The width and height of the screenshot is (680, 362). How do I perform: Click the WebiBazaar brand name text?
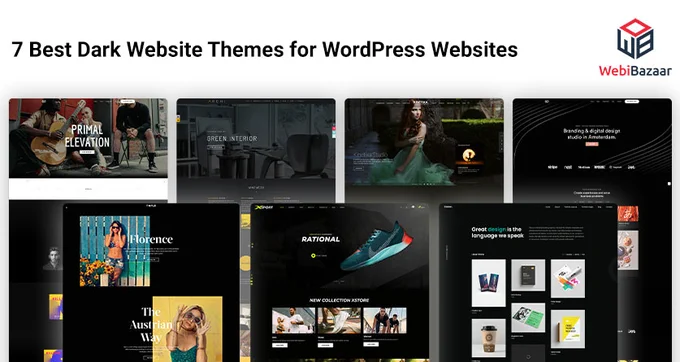click(x=635, y=70)
